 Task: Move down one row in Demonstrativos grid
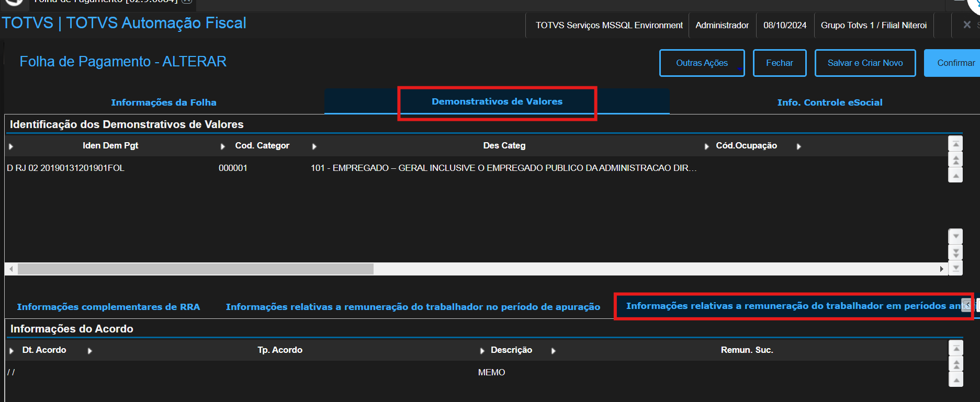955,236
